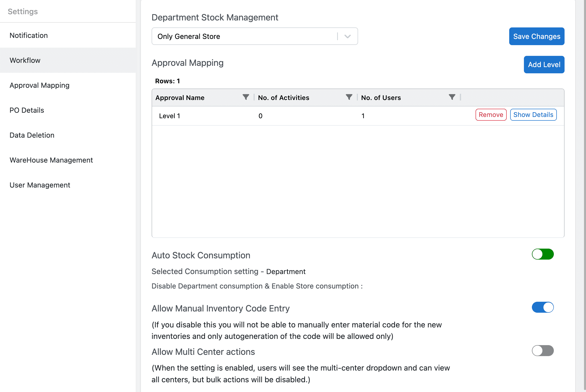Open Data Deletion settings
The image size is (586, 392).
click(68, 135)
